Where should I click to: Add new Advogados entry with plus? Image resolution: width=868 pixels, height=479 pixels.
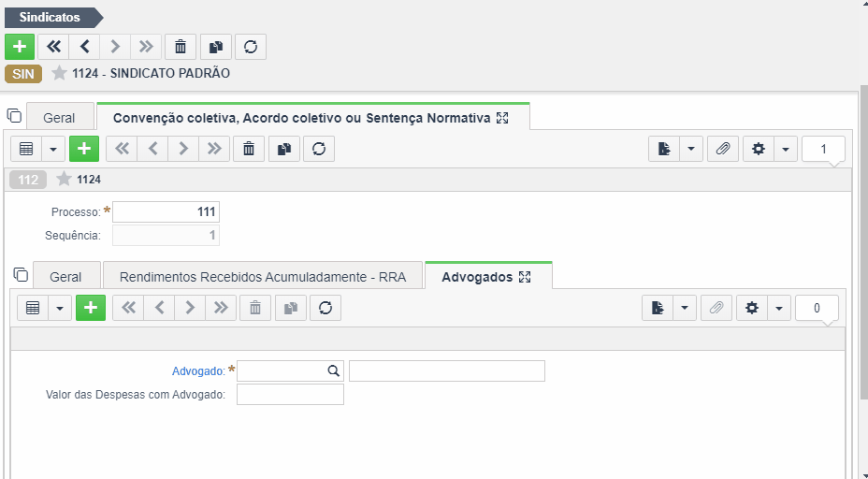91,308
